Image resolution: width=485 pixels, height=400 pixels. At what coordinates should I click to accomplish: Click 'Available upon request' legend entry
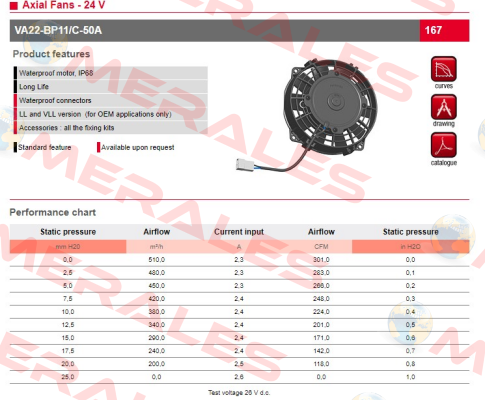point(136,147)
